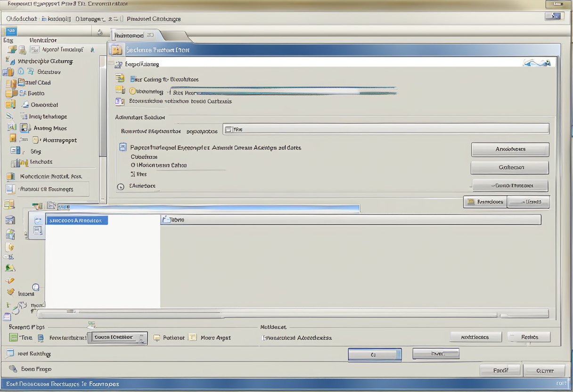Select the Outbounding radio option
Screen dimensions: 573x392
132,91
